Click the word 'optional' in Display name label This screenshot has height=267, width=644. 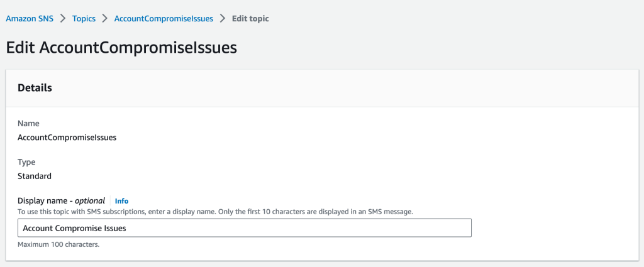point(89,200)
